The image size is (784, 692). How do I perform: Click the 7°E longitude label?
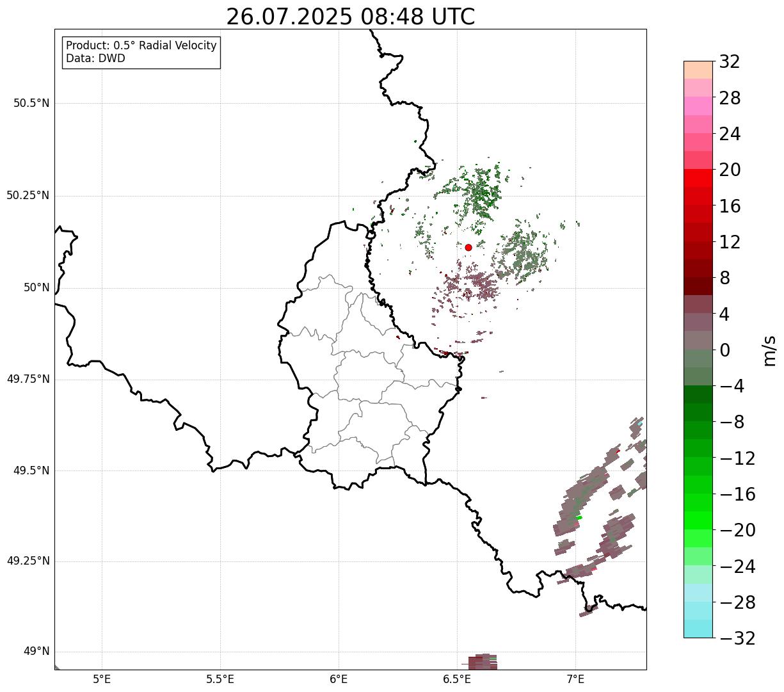coord(575,679)
